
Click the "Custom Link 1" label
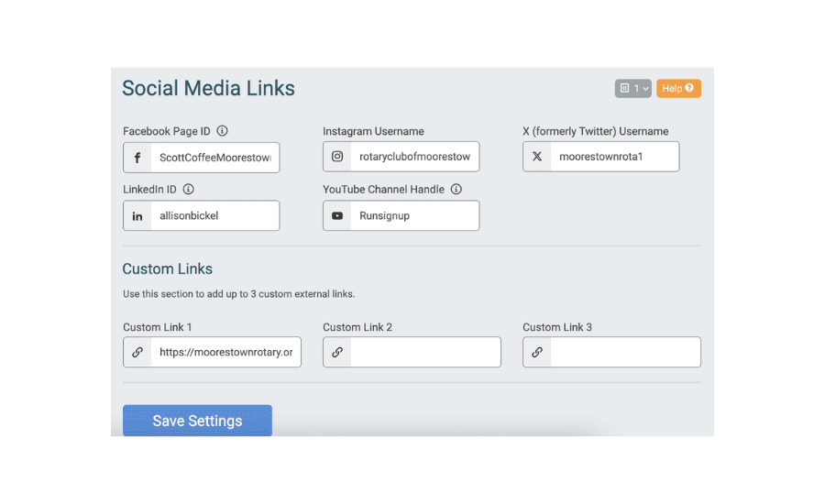click(x=158, y=327)
